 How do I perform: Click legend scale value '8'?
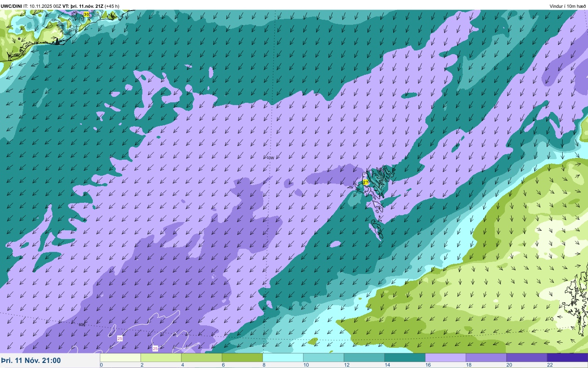(x=264, y=365)
